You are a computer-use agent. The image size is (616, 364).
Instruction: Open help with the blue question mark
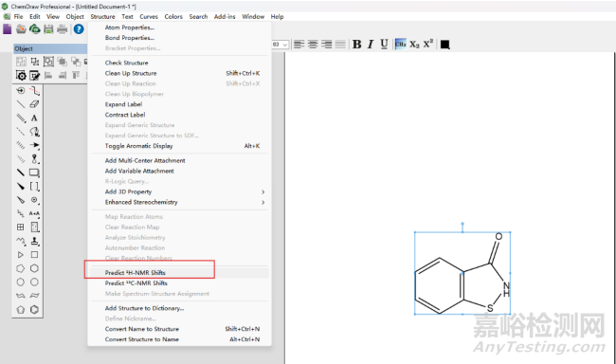coord(79,29)
